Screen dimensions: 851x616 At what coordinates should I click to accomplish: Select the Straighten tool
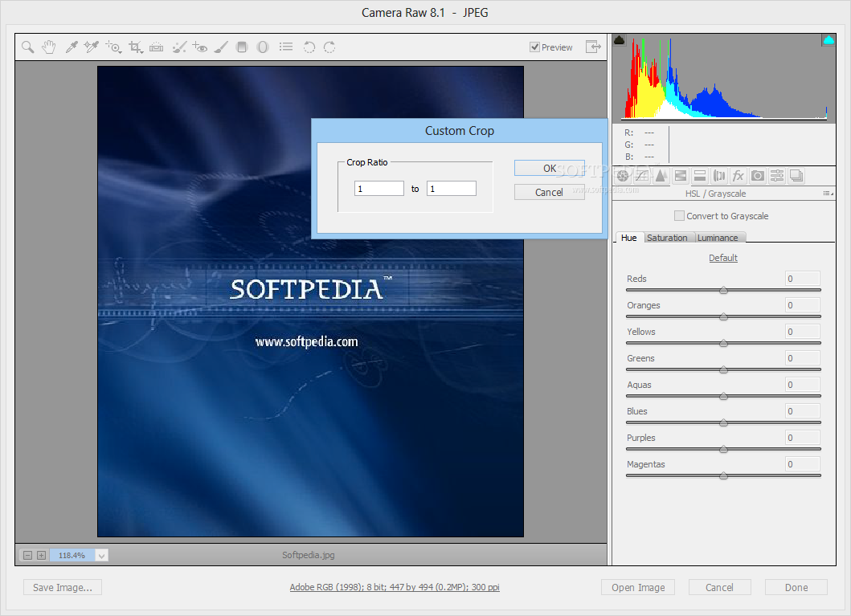(x=157, y=47)
